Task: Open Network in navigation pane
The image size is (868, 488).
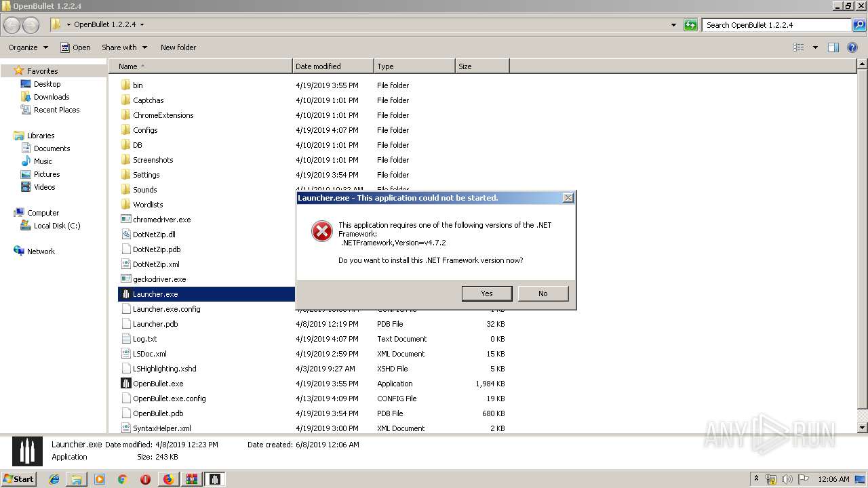Action: 41,251
